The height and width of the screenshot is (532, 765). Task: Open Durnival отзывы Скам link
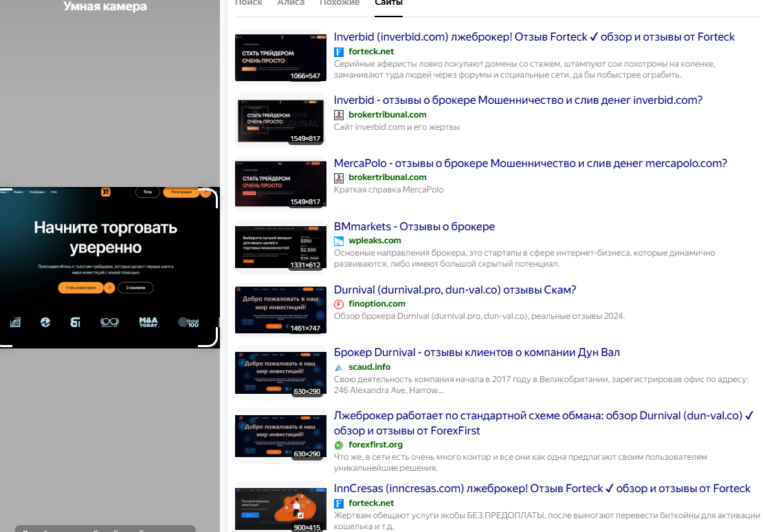click(455, 290)
